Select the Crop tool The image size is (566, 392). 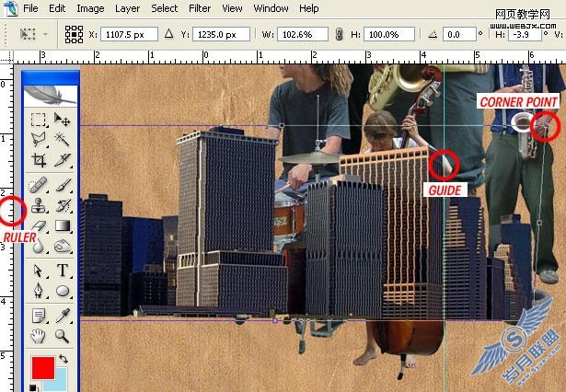pyautogui.click(x=39, y=160)
